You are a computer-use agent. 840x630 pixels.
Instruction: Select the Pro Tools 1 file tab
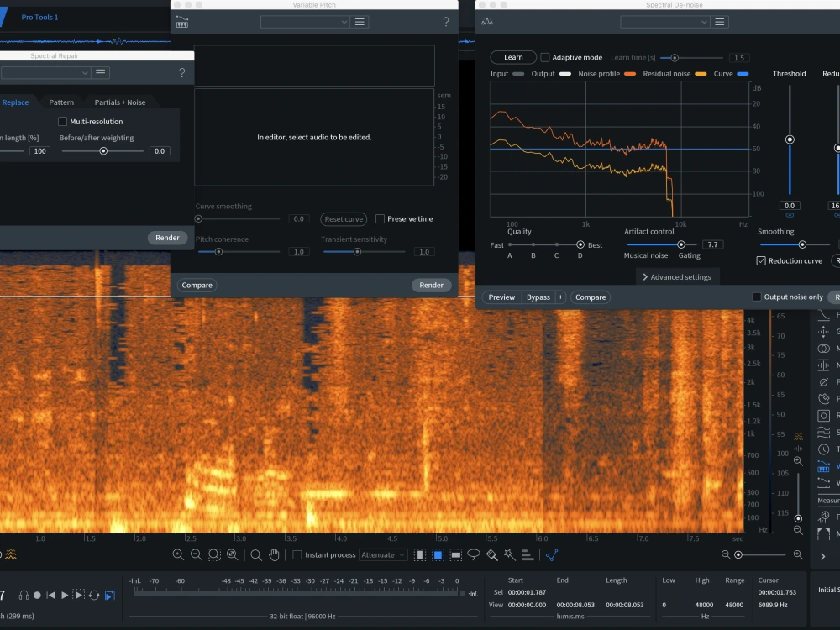(x=39, y=17)
